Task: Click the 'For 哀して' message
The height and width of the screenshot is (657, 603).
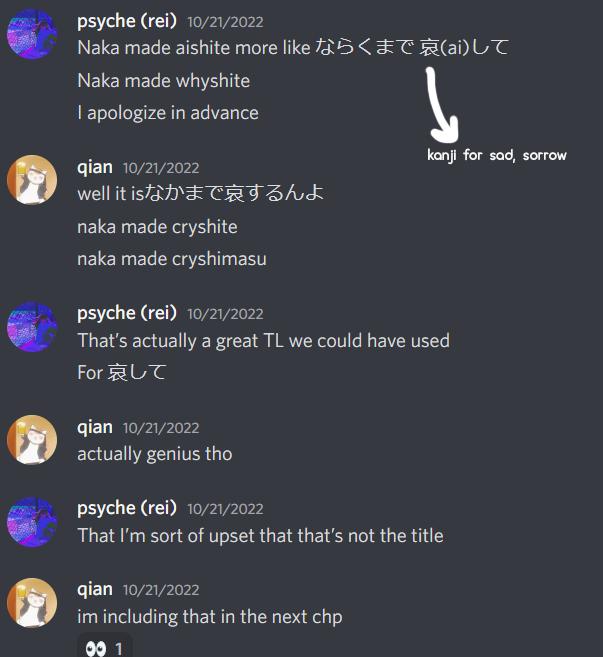Action: click(x=122, y=372)
